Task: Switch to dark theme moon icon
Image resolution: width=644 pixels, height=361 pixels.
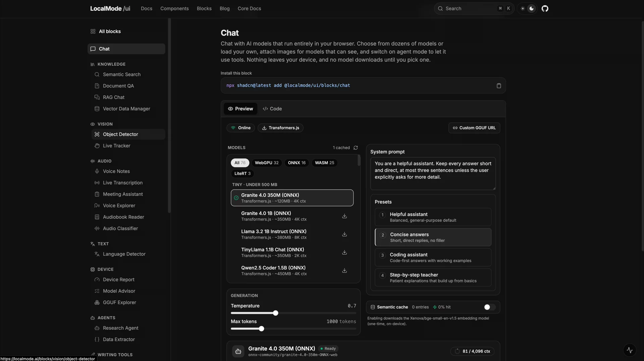Action: click(532, 8)
